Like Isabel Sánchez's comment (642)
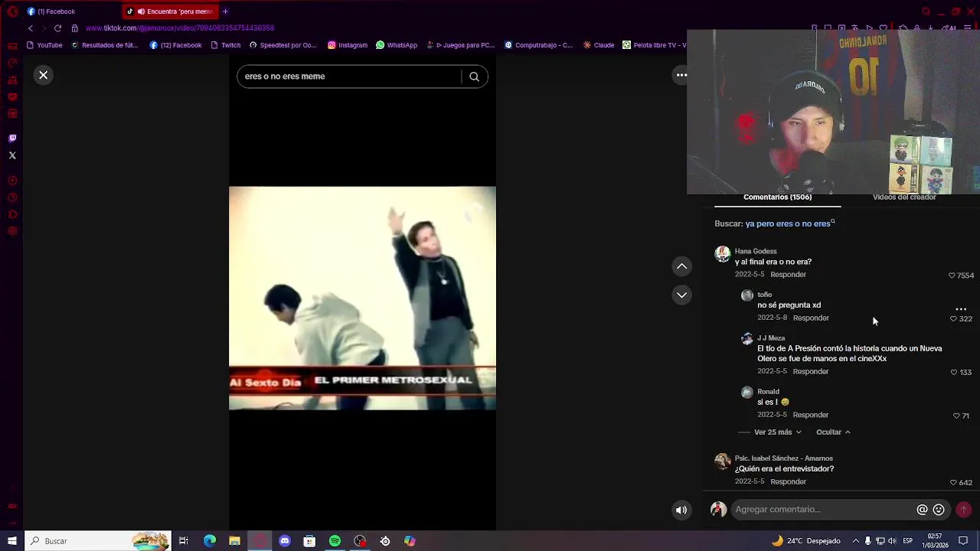Screen dimensions: 980x551 click(x=953, y=483)
